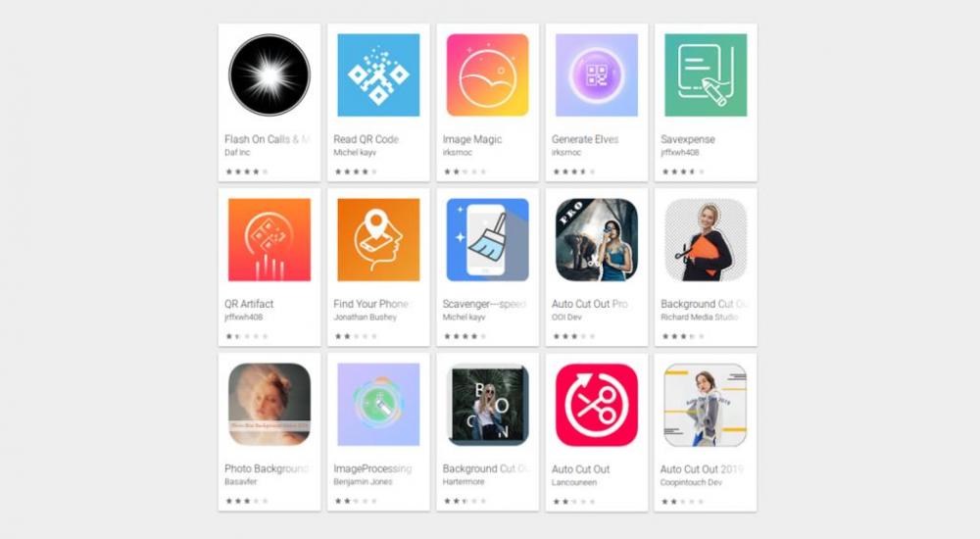
Task: Select the Find Your Phone icon
Action: pos(378,239)
